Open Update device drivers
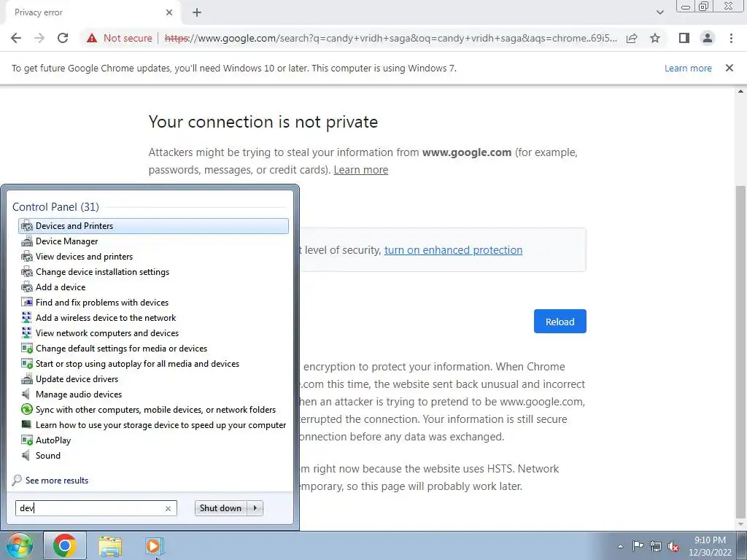The width and height of the screenshot is (747, 560). 153,379
